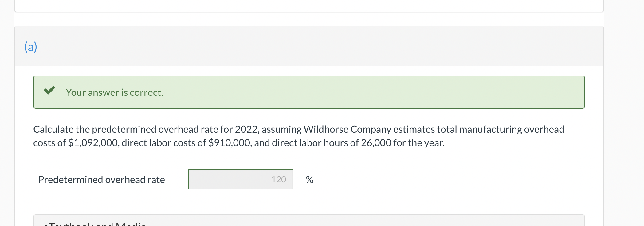
Task: Click the gray part (a) header bar
Action: click(307, 46)
